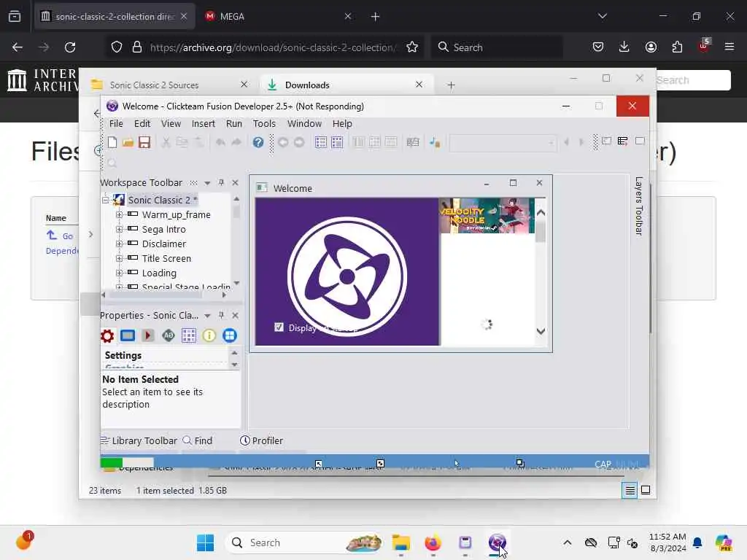Collapse the Sonic Classic 2 tree node
Viewport: 747px width, 560px height.
pyautogui.click(x=105, y=200)
